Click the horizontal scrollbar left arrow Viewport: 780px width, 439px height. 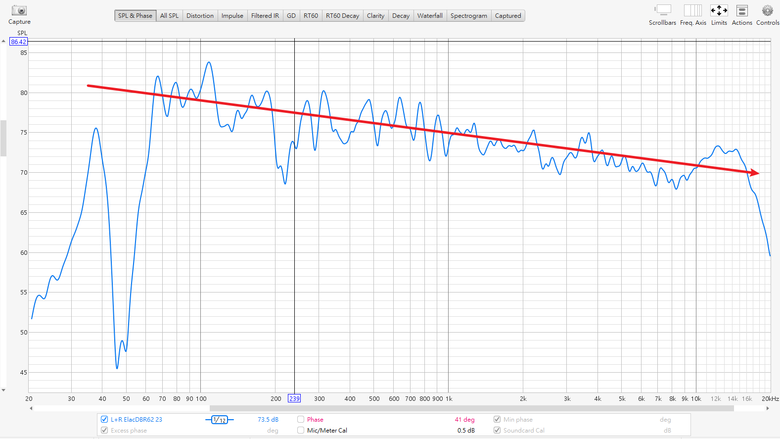coord(31,409)
